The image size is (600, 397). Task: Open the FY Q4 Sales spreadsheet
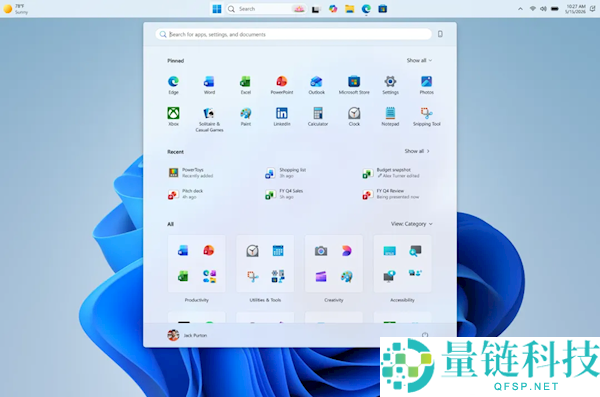pos(284,194)
